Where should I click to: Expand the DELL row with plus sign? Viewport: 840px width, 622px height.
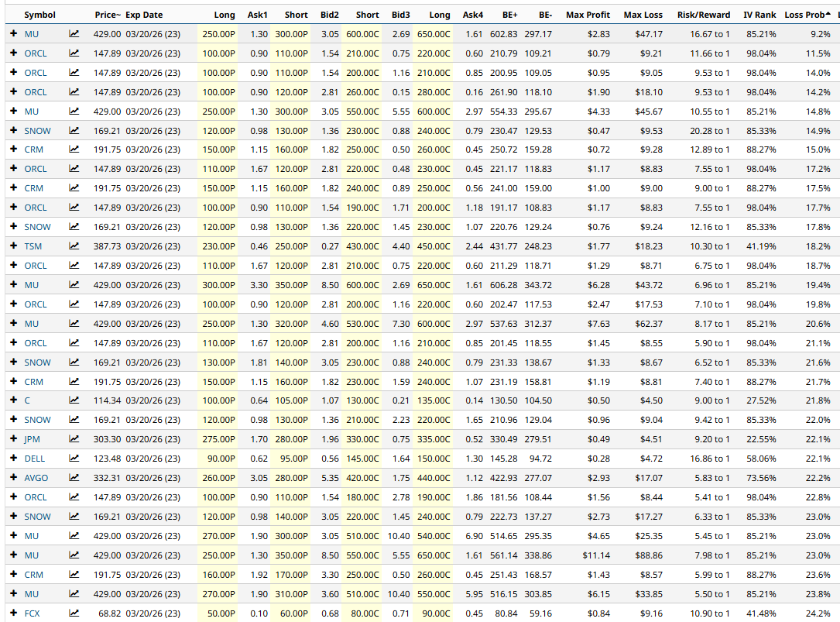tap(13, 458)
